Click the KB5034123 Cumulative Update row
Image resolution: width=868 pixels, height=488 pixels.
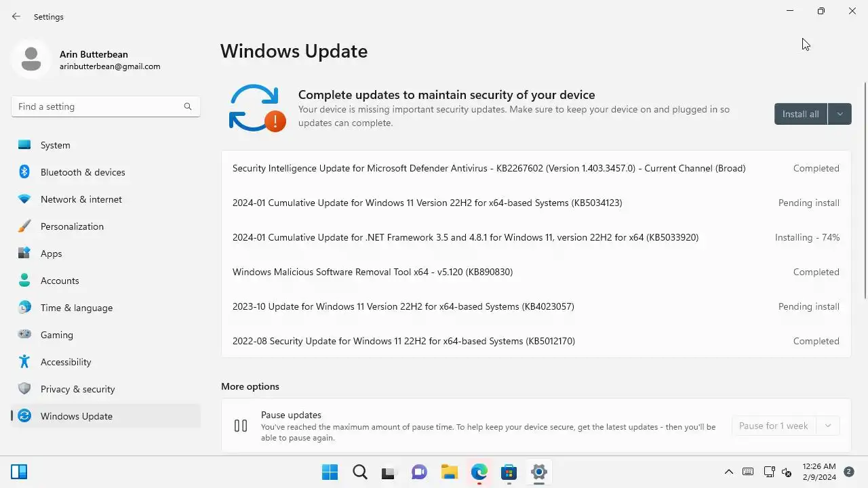(x=536, y=203)
